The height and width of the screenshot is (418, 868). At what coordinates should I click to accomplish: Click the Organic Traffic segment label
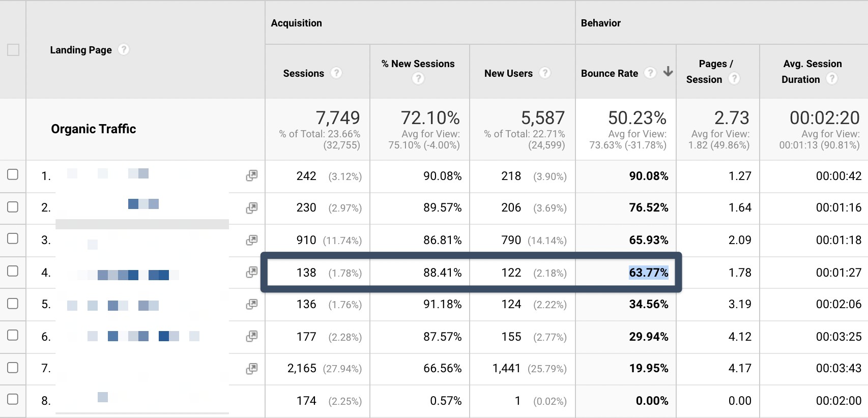[94, 129]
